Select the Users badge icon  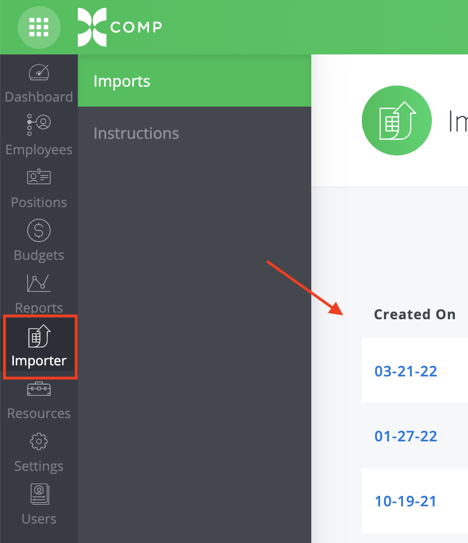39,494
